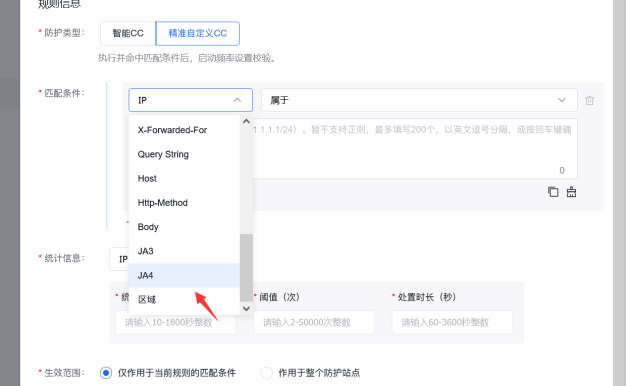Open the 属于 operator dropdown
The height and width of the screenshot is (386, 626).
[x=419, y=100]
